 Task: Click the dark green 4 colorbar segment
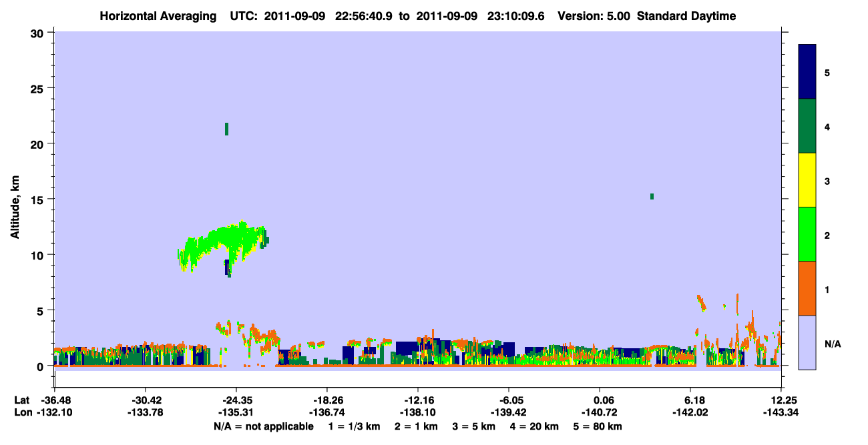coord(807,126)
